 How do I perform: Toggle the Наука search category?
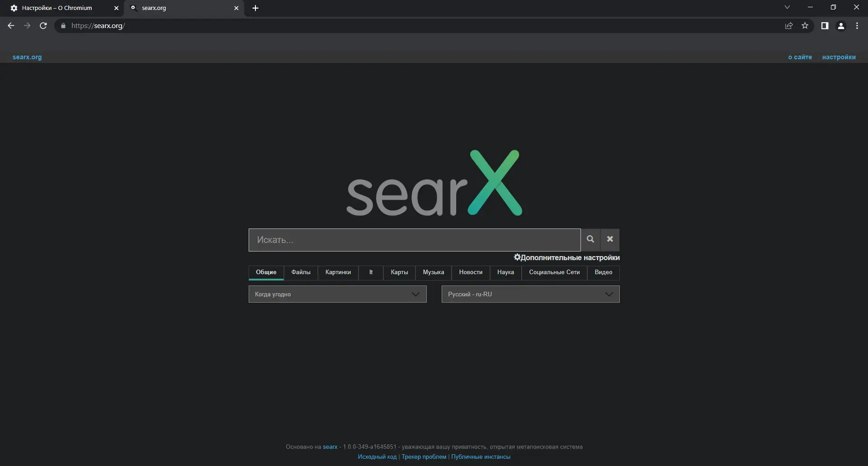(x=505, y=272)
